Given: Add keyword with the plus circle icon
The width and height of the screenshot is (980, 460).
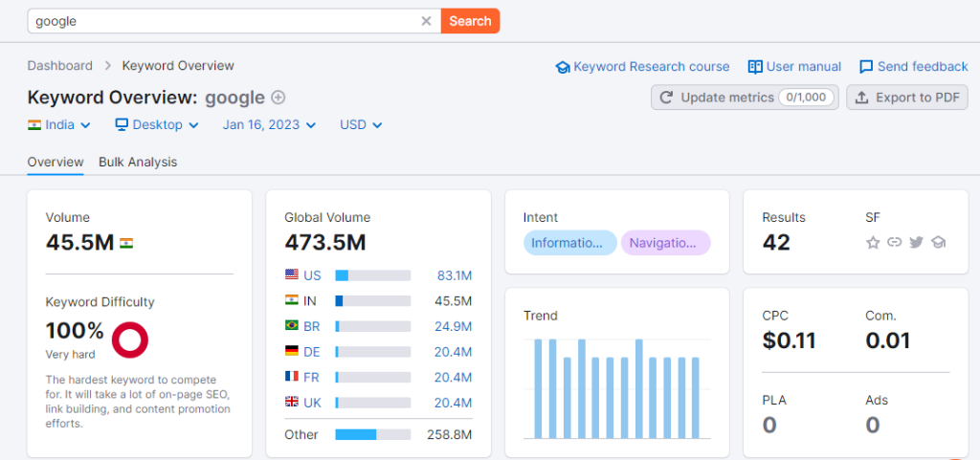Looking at the screenshot, I should tap(278, 98).
